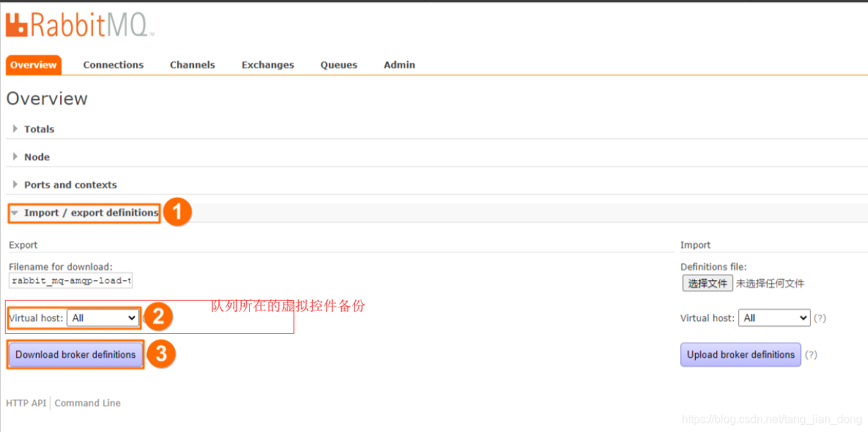
Task: Switch to the Connections tab
Action: (113, 65)
